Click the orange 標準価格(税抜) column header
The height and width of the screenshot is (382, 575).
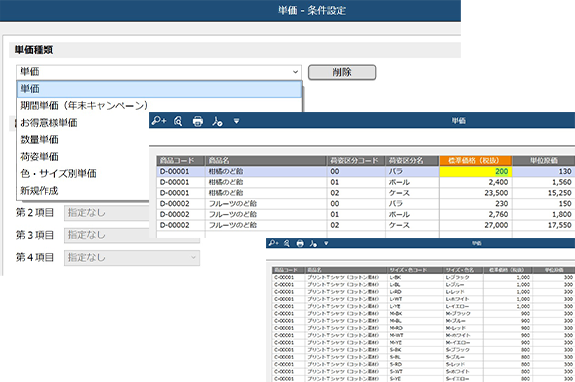[476, 161]
